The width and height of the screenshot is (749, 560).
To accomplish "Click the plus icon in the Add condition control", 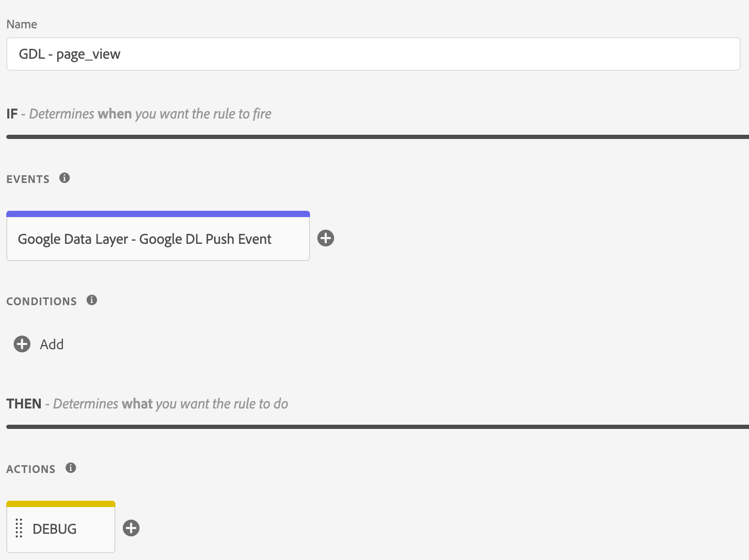I will (22, 344).
